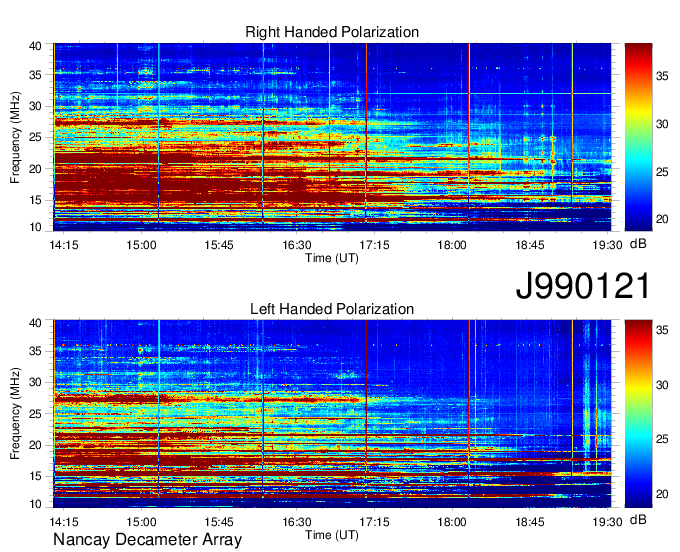Click the bottom plot's color bar

point(638,414)
